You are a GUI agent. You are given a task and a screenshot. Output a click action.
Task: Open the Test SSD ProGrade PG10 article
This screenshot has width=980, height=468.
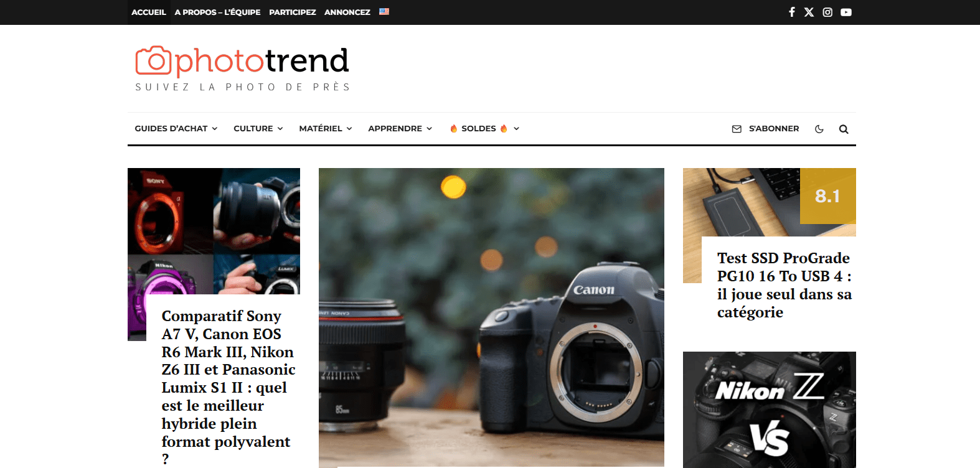(x=784, y=285)
